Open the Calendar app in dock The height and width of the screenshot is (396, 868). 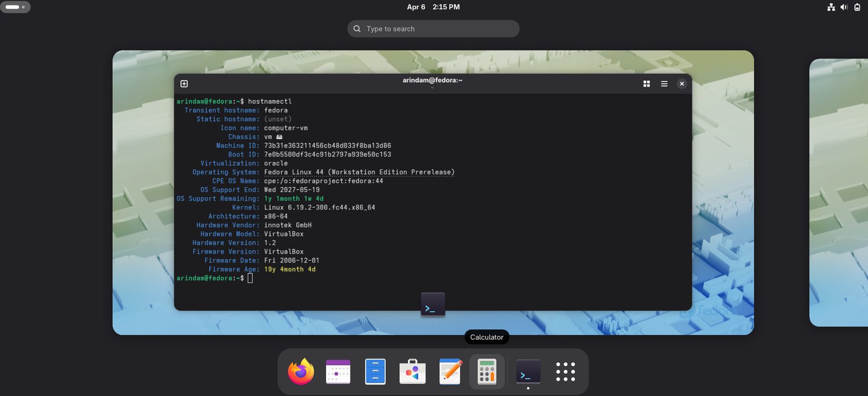point(338,372)
